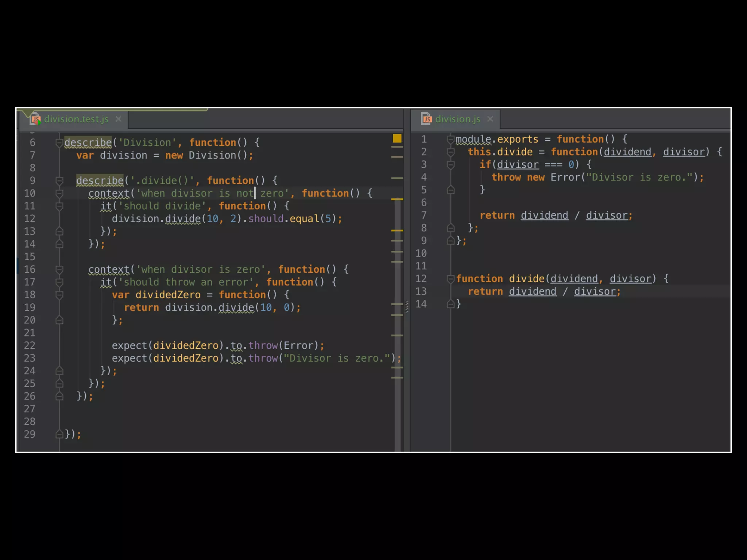
Task: Click the division.test.js file icon
Action: (36, 119)
